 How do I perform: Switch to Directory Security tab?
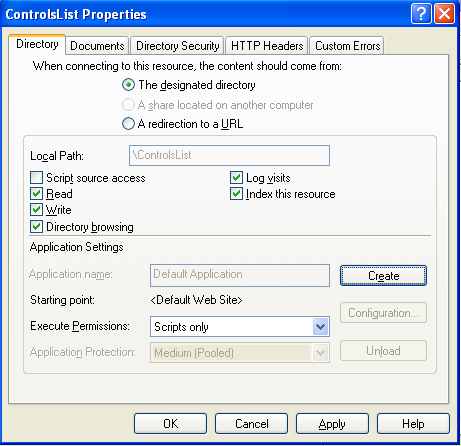pos(177,46)
